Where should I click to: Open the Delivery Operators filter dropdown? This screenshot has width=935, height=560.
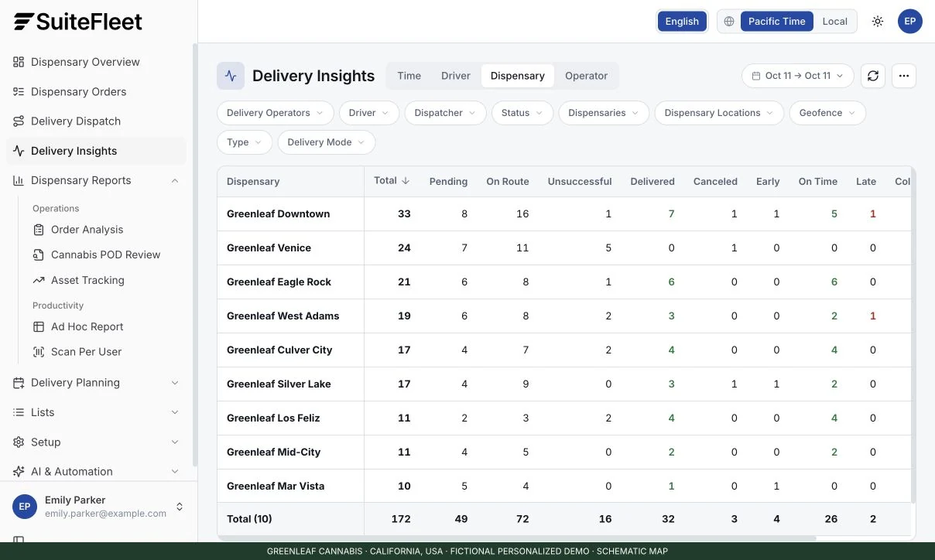[276, 113]
